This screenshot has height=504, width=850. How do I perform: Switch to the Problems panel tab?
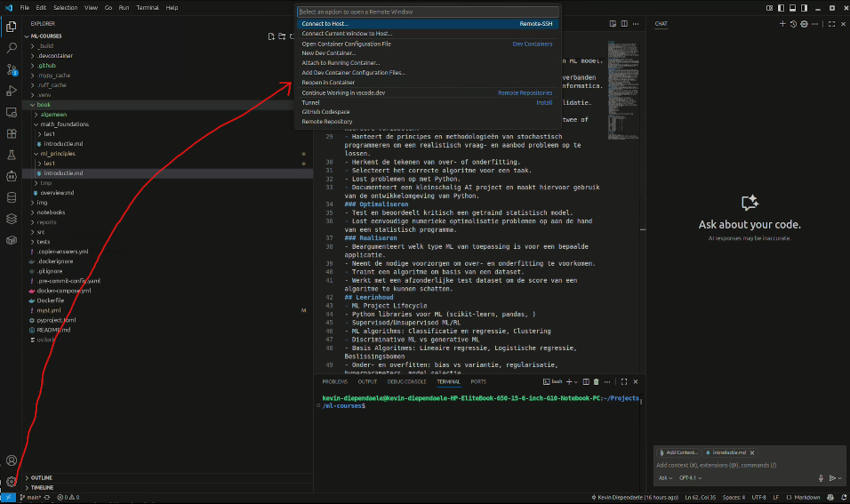pos(334,381)
